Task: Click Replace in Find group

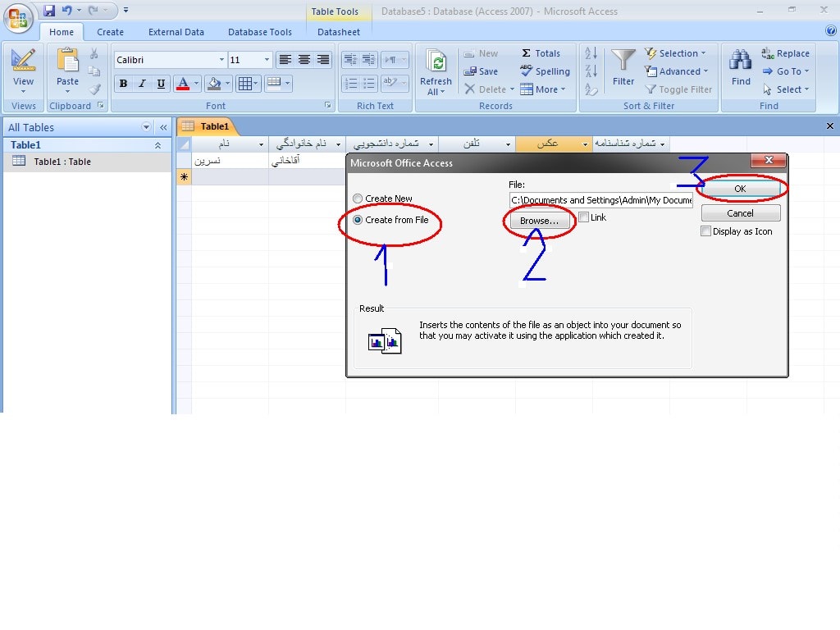Action: coord(786,53)
